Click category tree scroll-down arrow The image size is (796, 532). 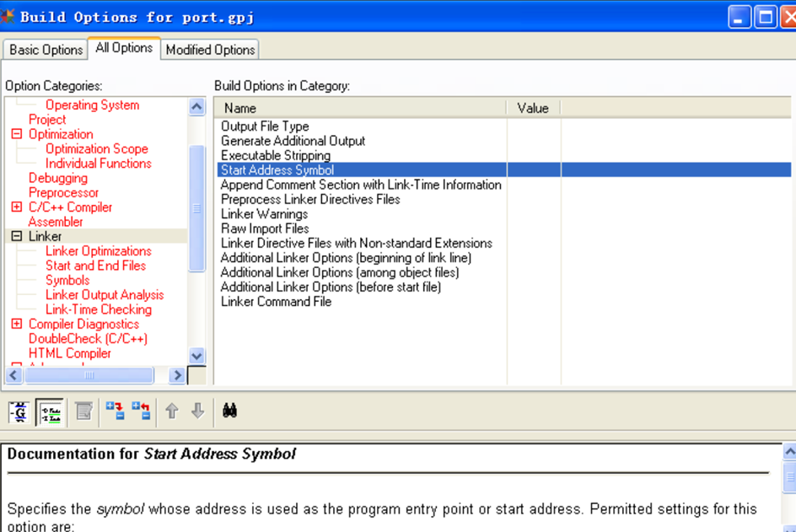[x=197, y=355]
